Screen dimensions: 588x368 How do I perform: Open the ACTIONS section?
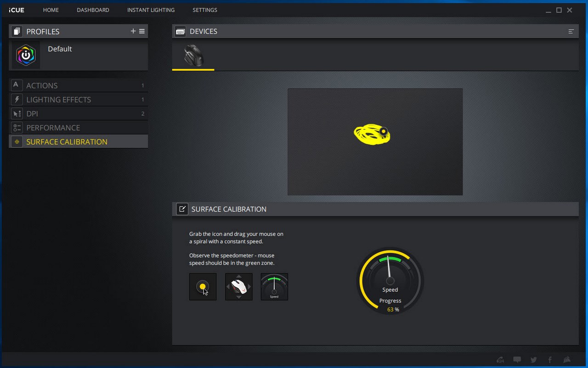pyautogui.click(x=78, y=85)
